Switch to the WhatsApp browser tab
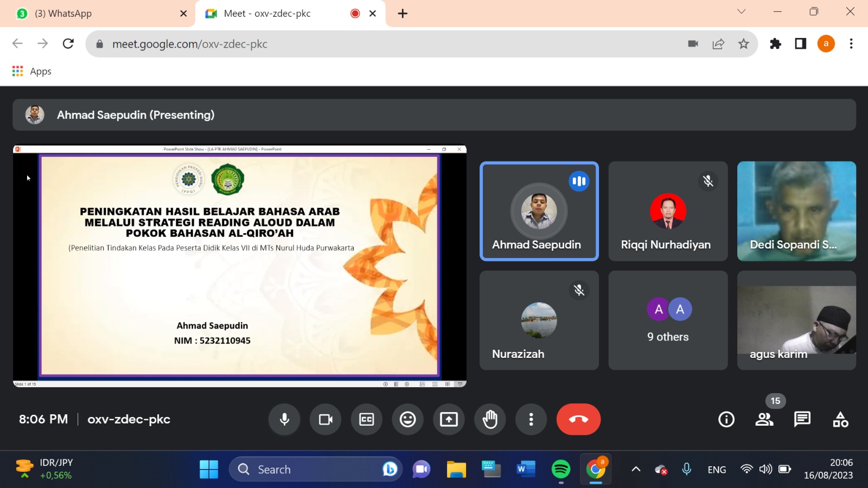 point(100,14)
